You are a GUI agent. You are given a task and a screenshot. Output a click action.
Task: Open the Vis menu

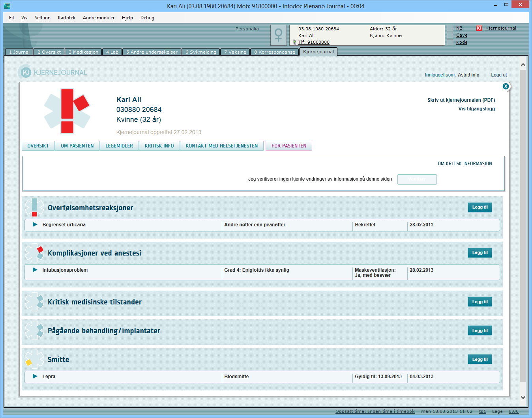24,18
